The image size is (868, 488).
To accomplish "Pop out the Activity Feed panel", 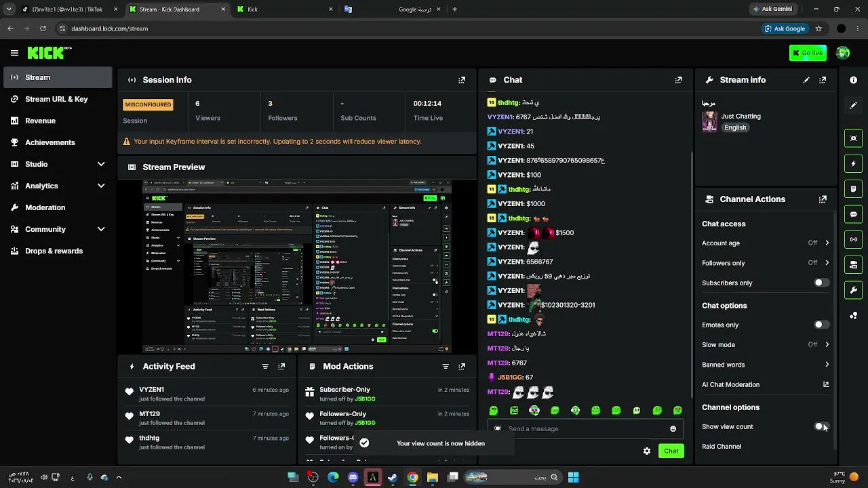I will 281,367.
